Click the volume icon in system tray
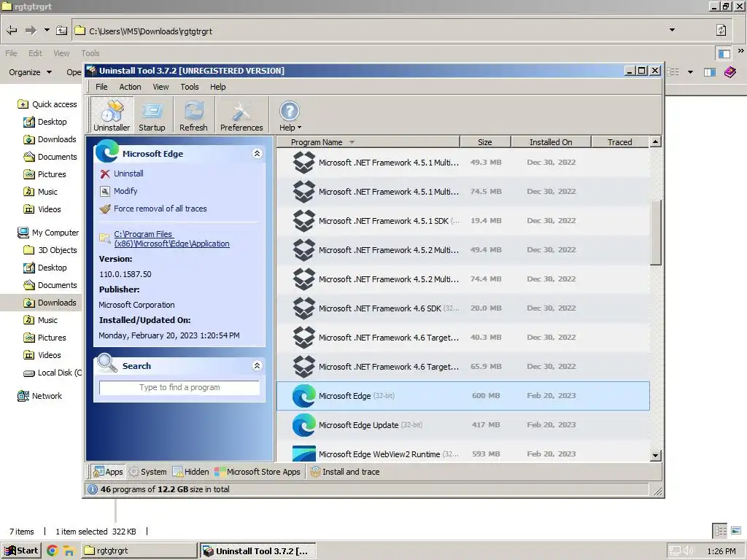The width and height of the screenshot is (747, 560). 688,551
